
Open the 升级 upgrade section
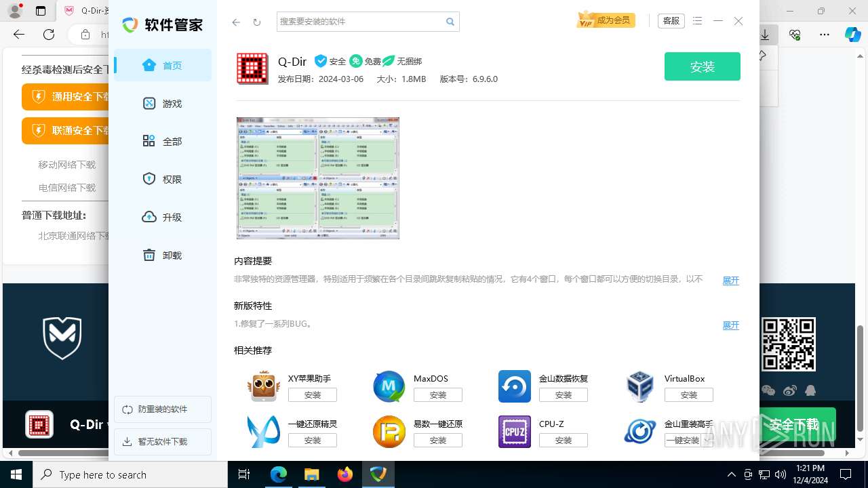pyautogui.click(x=163, y=218)
